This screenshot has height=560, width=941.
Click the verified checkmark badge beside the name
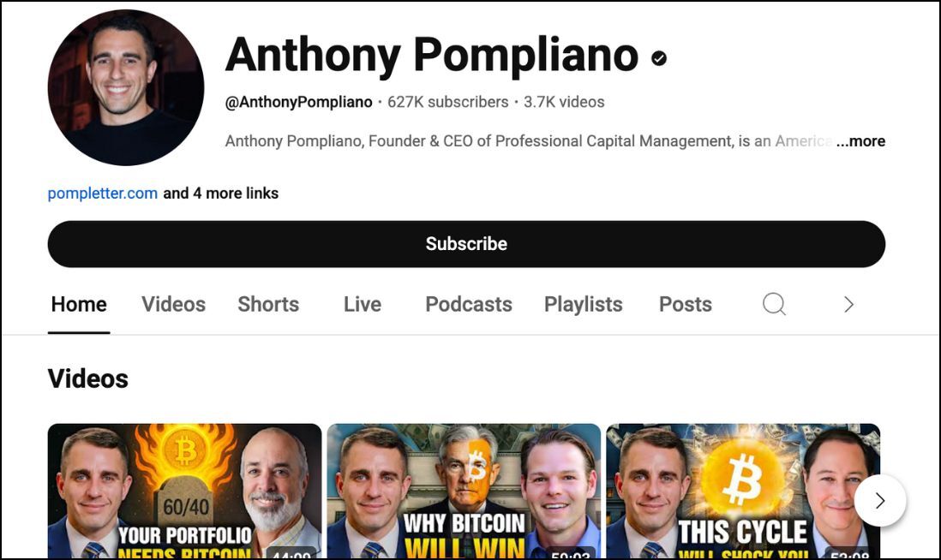(x=659, y=58)
